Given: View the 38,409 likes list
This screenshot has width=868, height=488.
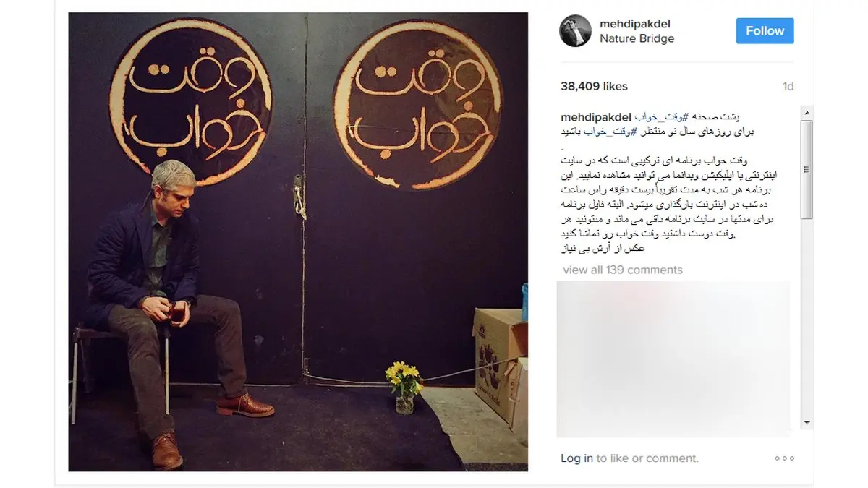Looking at the screenshot, I should pos(594,86).
